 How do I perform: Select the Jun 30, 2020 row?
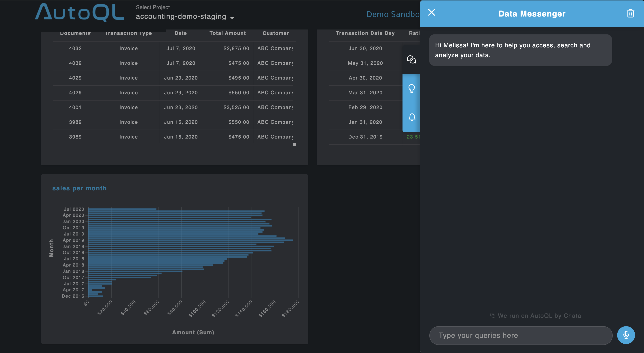(x=365, y=48)
